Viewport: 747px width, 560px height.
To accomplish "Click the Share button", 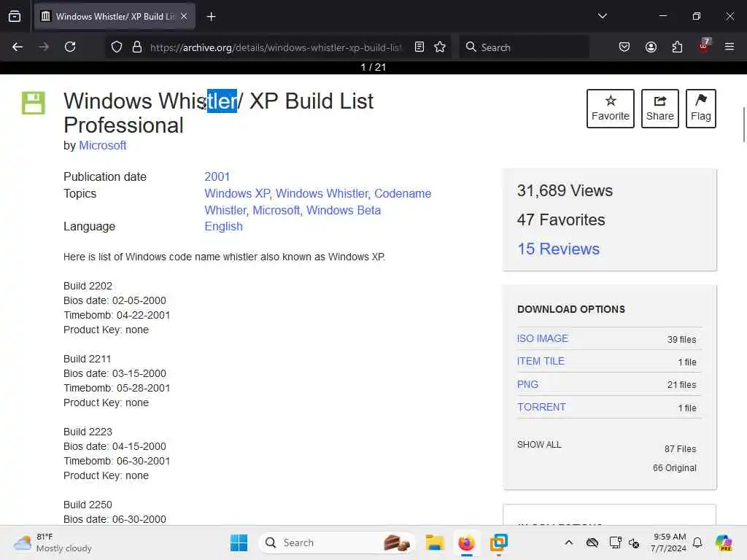I will click(659, 109).
